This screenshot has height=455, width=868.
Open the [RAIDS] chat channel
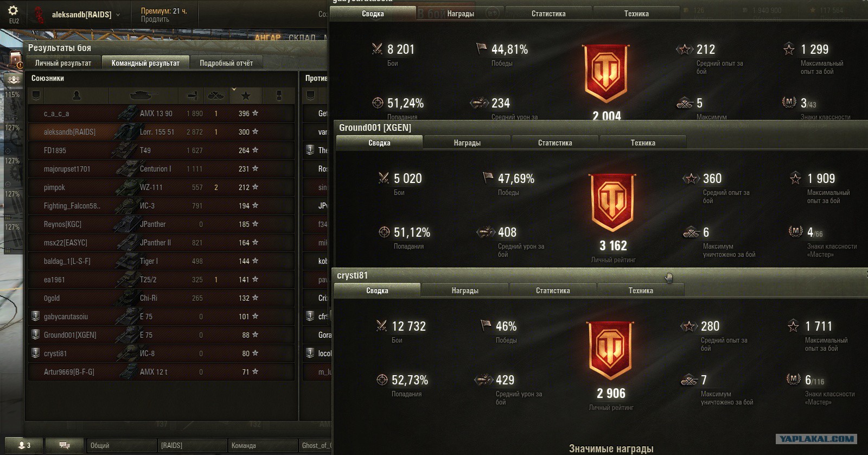tap(192, 445)
